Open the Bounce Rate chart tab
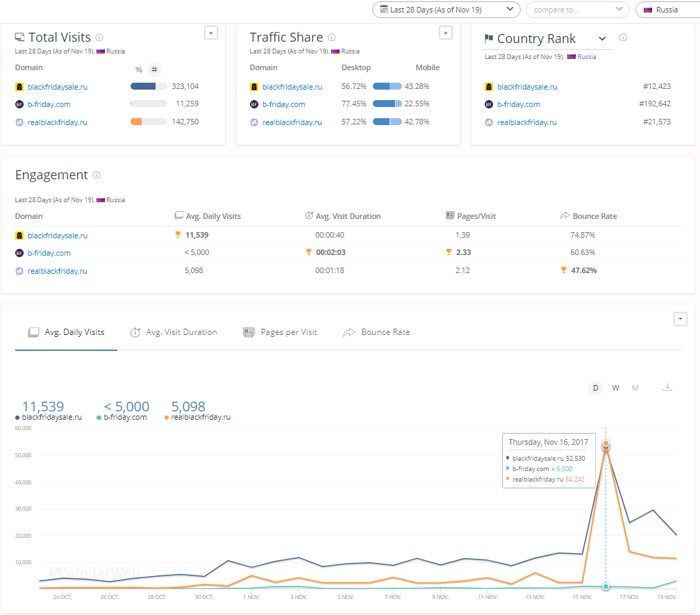Screen dimensions: 700x615 376,332
